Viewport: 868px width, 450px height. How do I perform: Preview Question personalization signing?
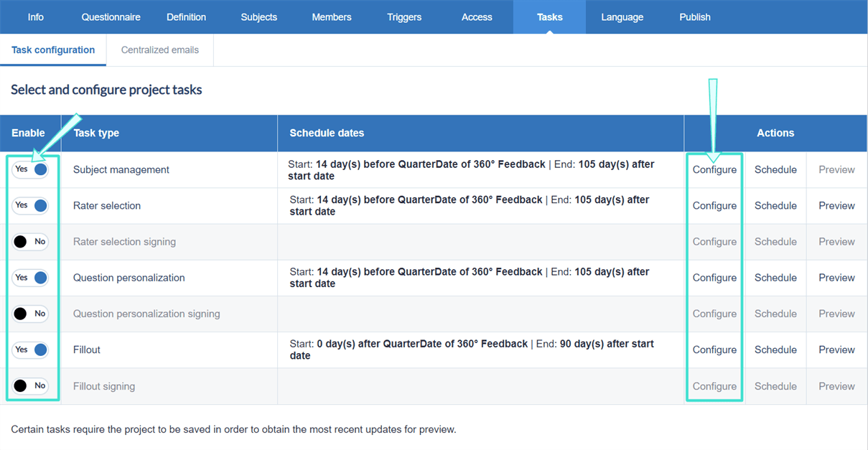[836, 314]
